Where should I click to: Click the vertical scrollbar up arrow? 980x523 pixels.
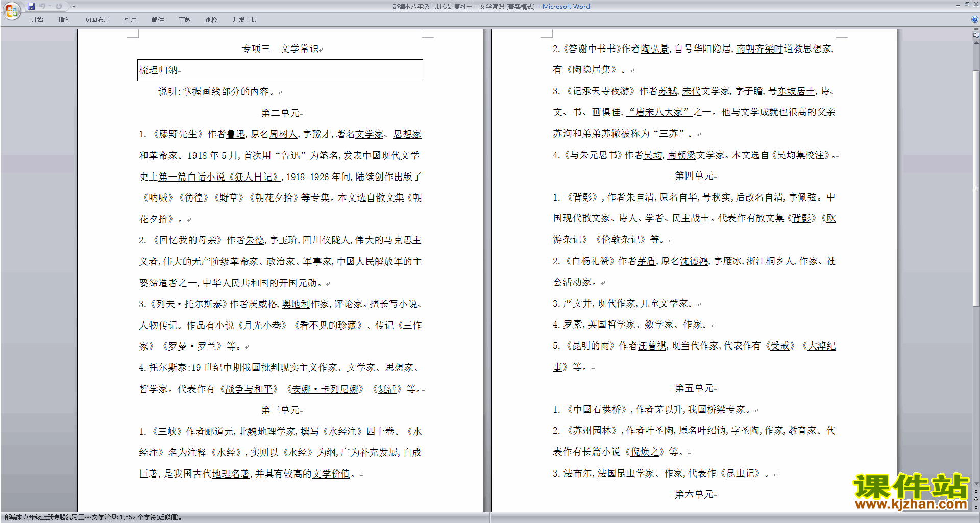(x=976, y=42)
